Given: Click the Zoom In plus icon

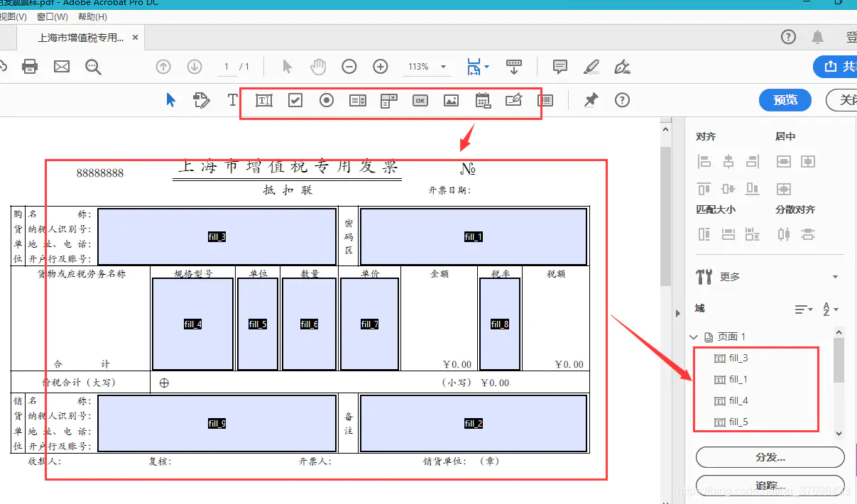Looking at the screenshot, I should 381,67.
